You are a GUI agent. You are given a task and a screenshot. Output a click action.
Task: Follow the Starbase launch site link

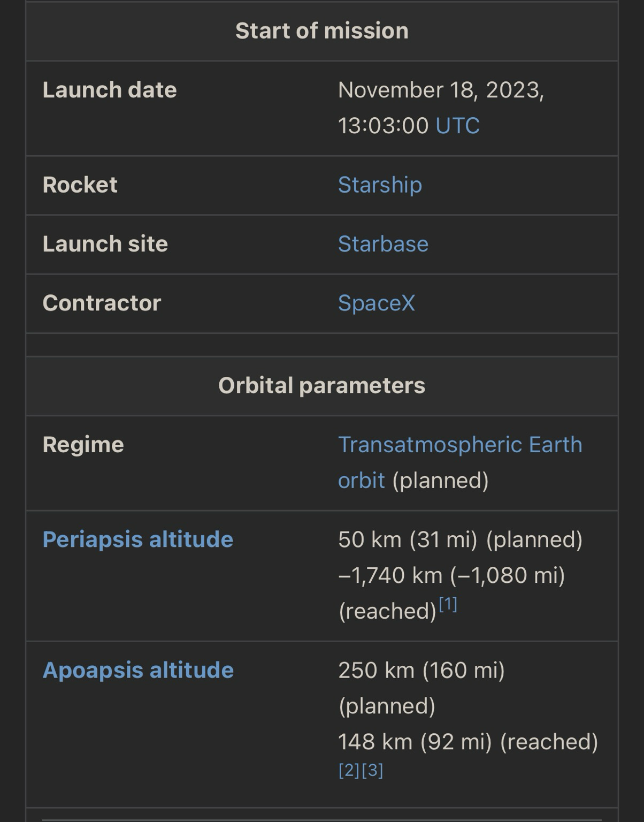click(x=383, y=244)
